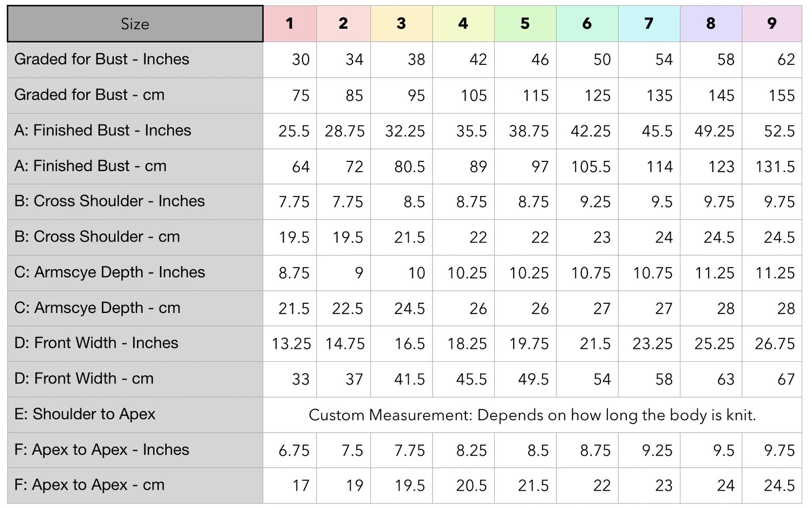Viewport: 812px width, 508px height.
Task: Select the size 9 lilac column header
Action: [772, 24]
